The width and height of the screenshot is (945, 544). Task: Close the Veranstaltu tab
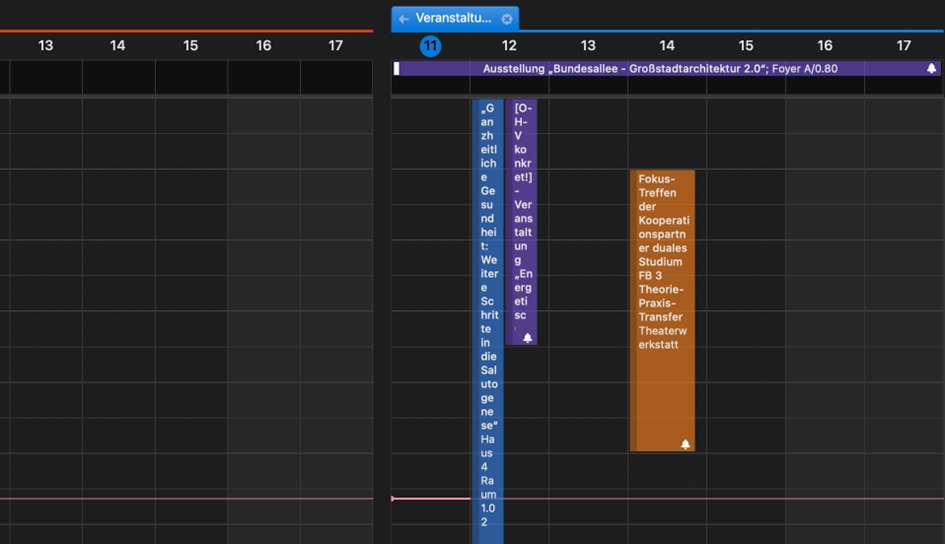click(507, 18)
